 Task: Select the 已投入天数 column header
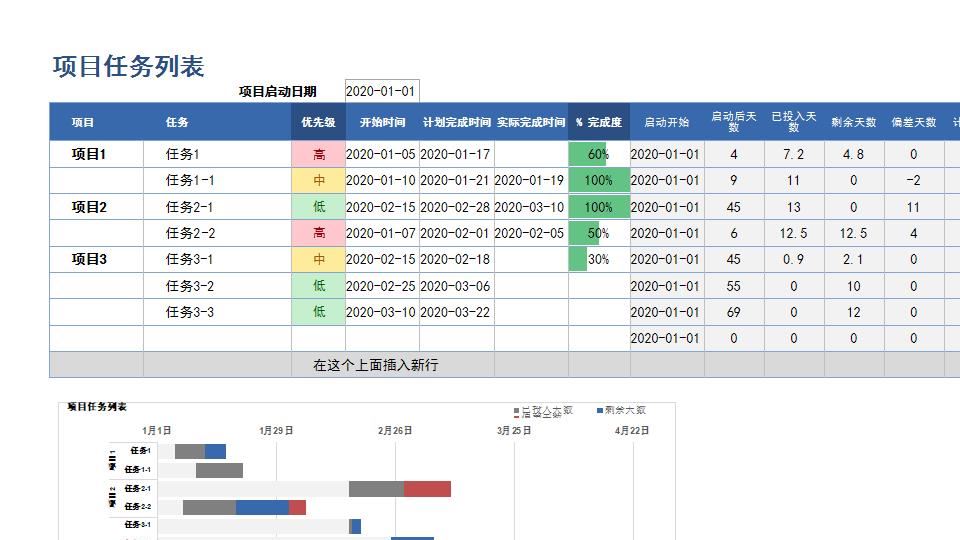[793, 122]
